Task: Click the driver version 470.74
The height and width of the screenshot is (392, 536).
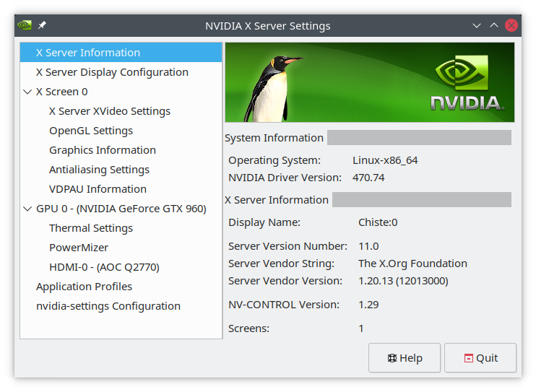Action: coord(368,178)
